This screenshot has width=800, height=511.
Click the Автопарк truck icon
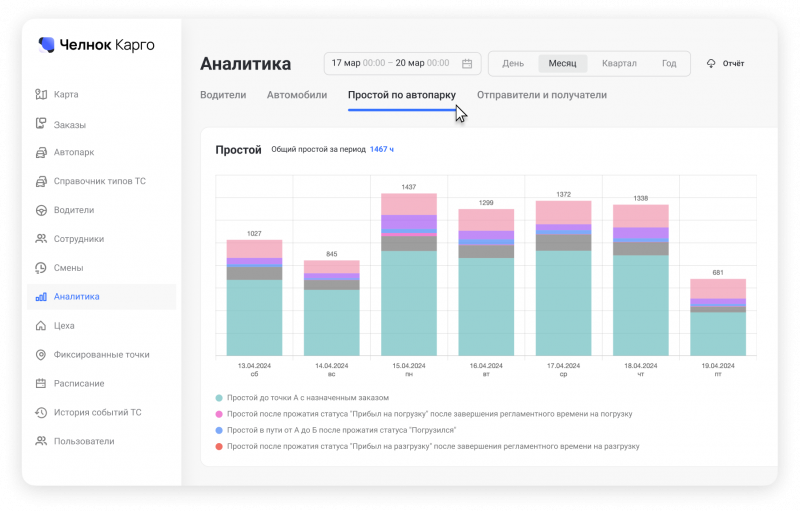pyautogui.click(x=41, y=153)
